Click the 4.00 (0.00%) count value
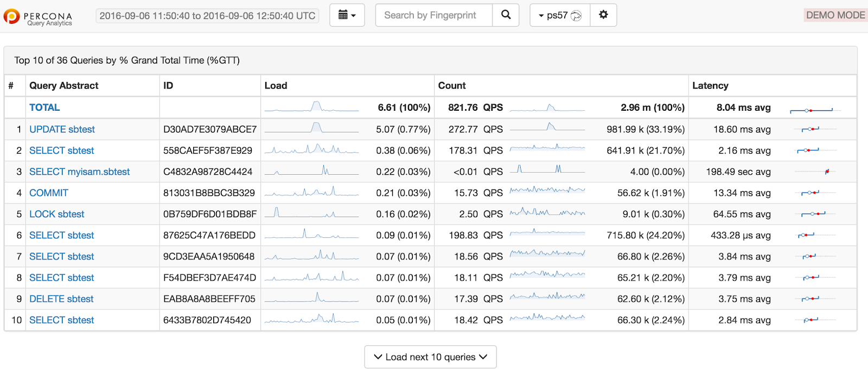This screenshot has height=374, width=868. tap(658, 172)
